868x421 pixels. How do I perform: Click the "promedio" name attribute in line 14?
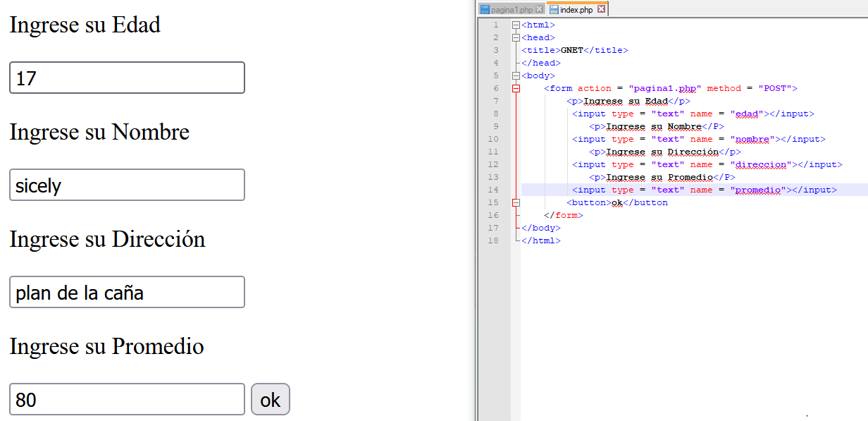(x=758, y=190)
